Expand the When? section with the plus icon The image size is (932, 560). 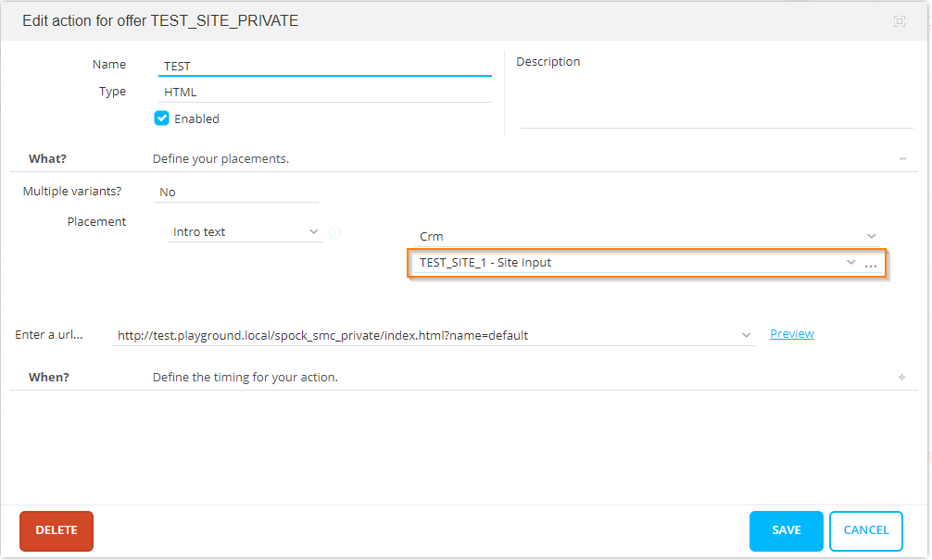click(x=902, y=378)
